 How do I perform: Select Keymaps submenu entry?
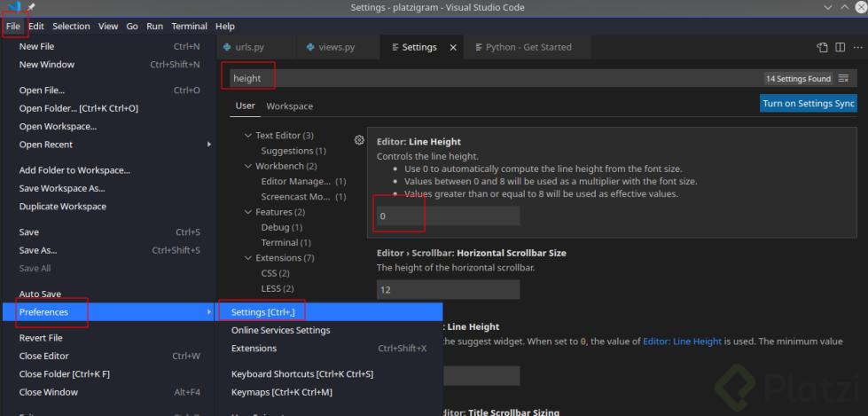click(329, 392)
